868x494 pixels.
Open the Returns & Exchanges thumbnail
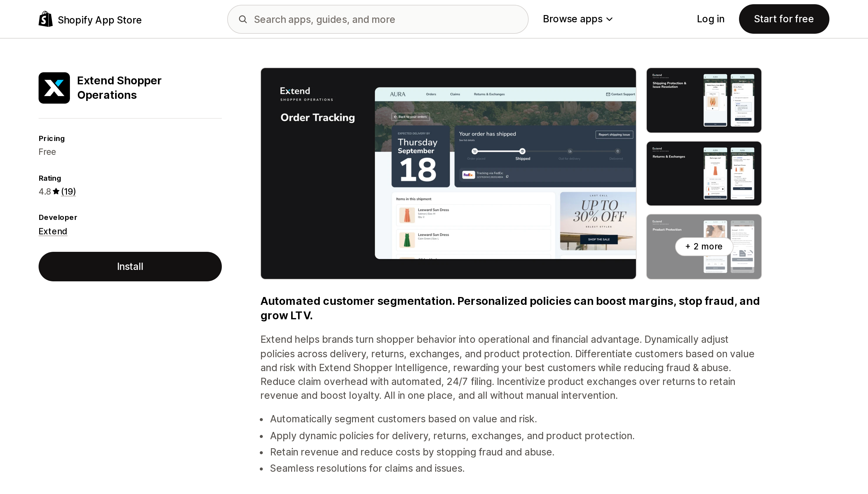(704, 174)
